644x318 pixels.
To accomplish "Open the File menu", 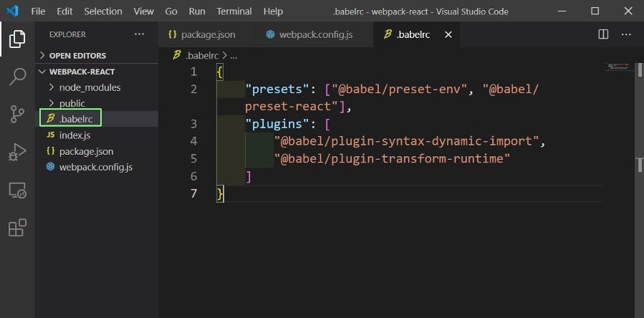I will (38, 11).
